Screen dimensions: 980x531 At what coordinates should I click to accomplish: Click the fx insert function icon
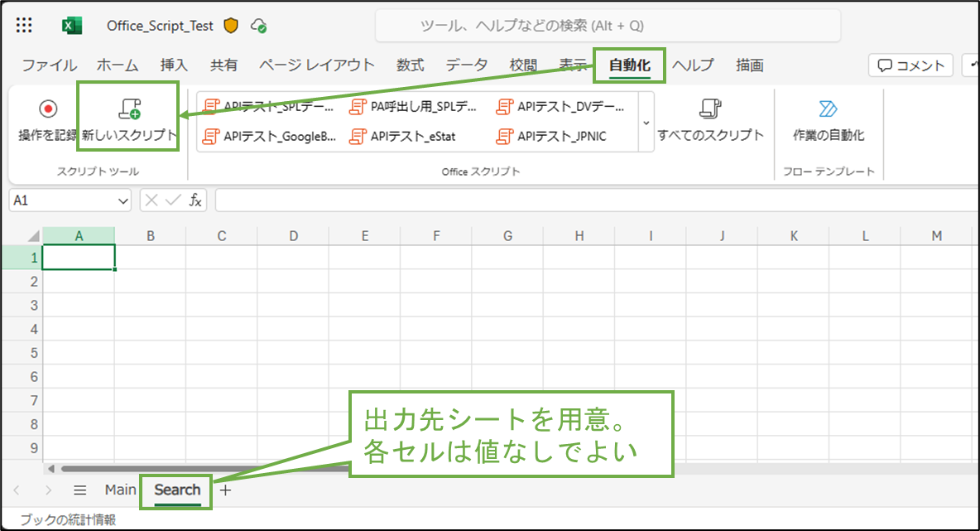click(195, 200)
